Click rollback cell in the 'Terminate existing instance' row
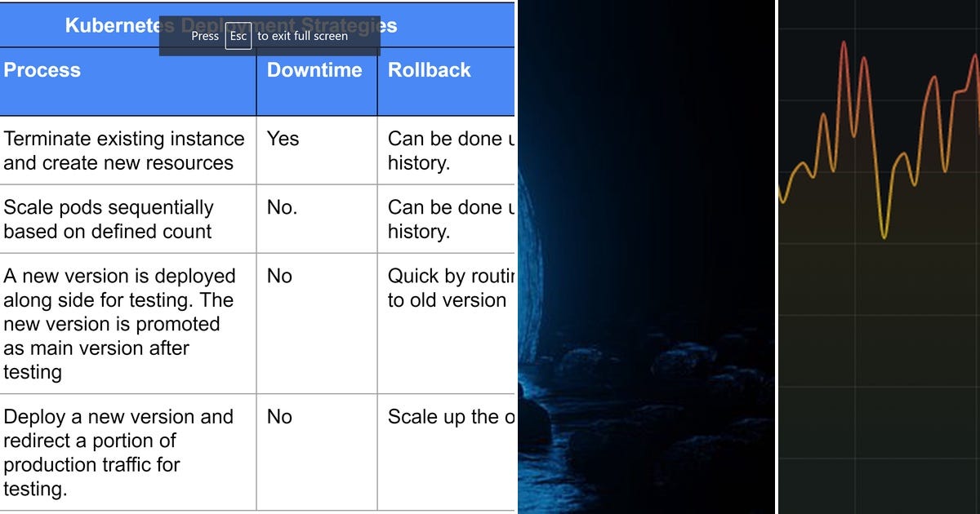Viewport: 980px width, 514px height. click(448, 150)
